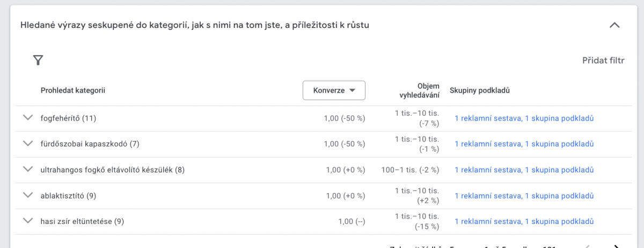Open hasi zsír eltüntetése's asset group link
The height and width of the screenshot is (248, 644).
[559, 221]
